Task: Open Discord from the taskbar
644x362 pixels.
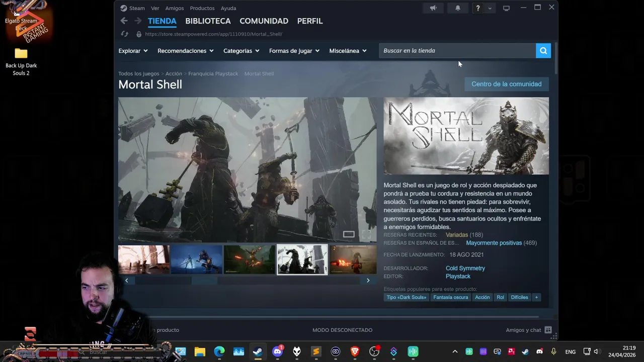Action: (277, 351)
